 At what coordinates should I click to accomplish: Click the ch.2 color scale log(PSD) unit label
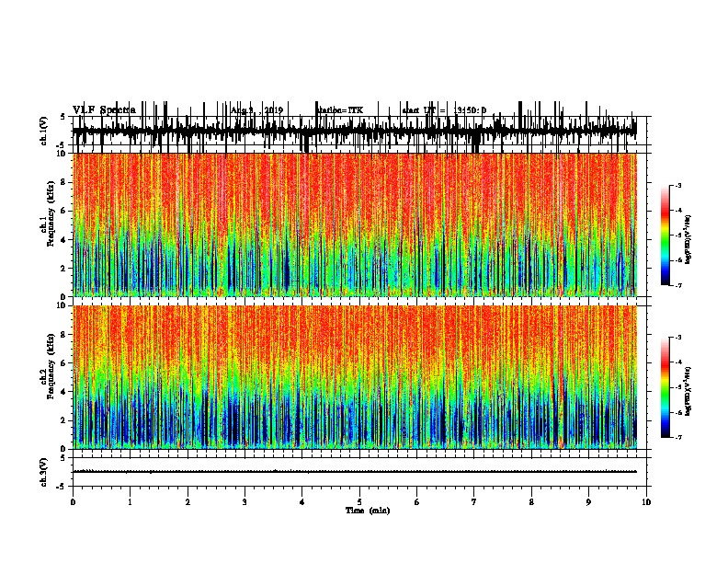(x=688, y=391)
